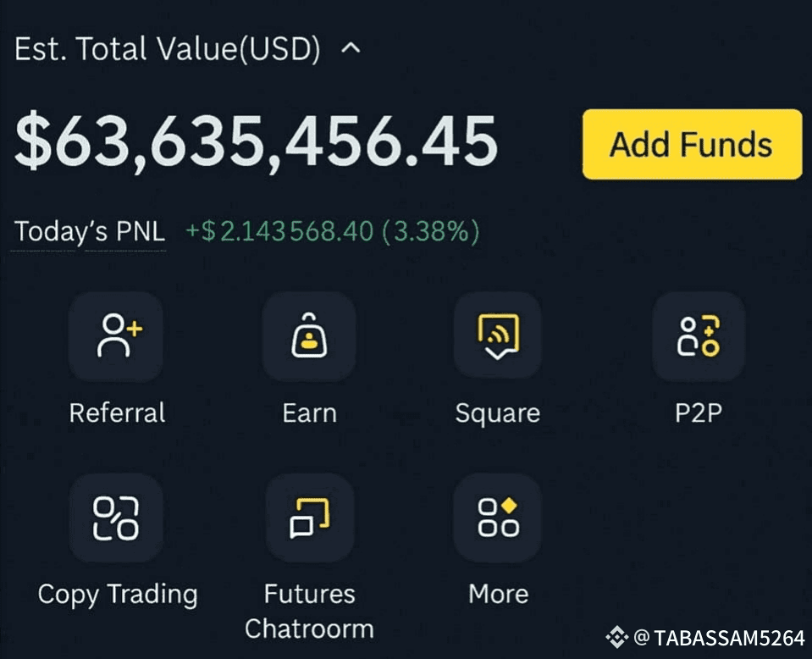Viewport: 812px width, 659px height.
Task: Launch the Copy Trading icon
Action: point(116,518)
